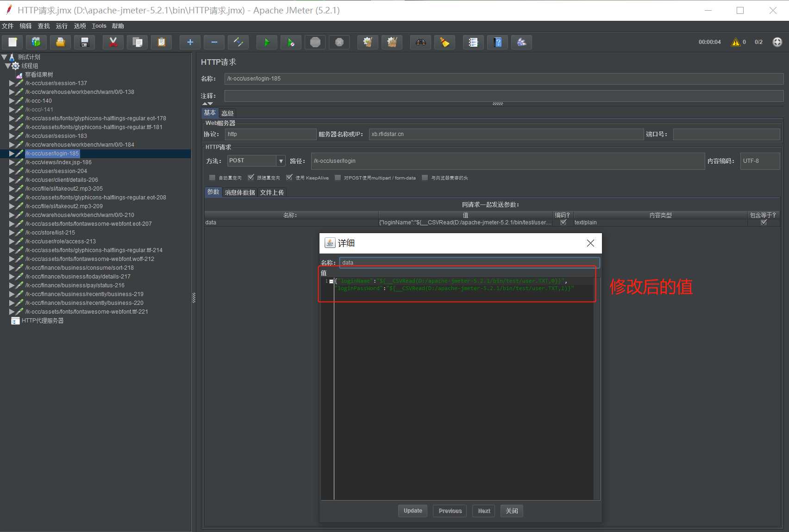This screenshot has width=789, height=532.
Task: Collapse the 测试计划 tree node
Action: (x=4, y=57)
